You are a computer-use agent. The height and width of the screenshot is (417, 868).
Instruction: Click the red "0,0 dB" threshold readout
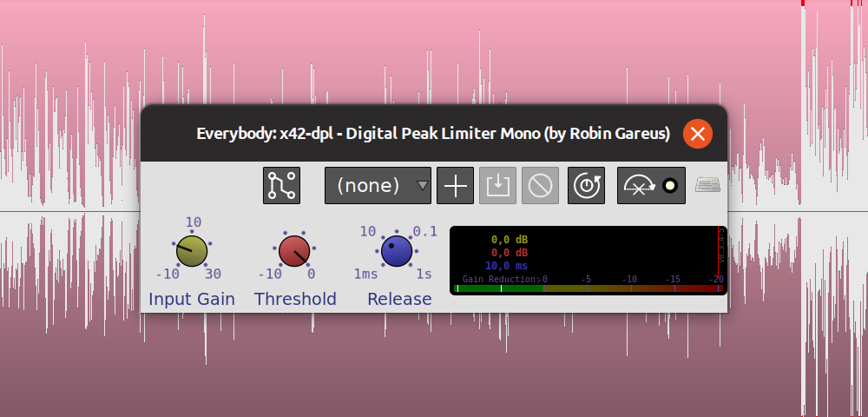510,253
